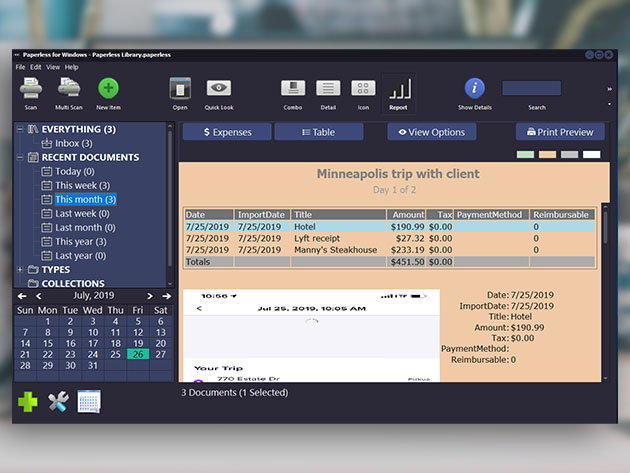Select Inbox (3) in tree
The image size is (630, 473).
pyautogui.click(x=74, y=143)
